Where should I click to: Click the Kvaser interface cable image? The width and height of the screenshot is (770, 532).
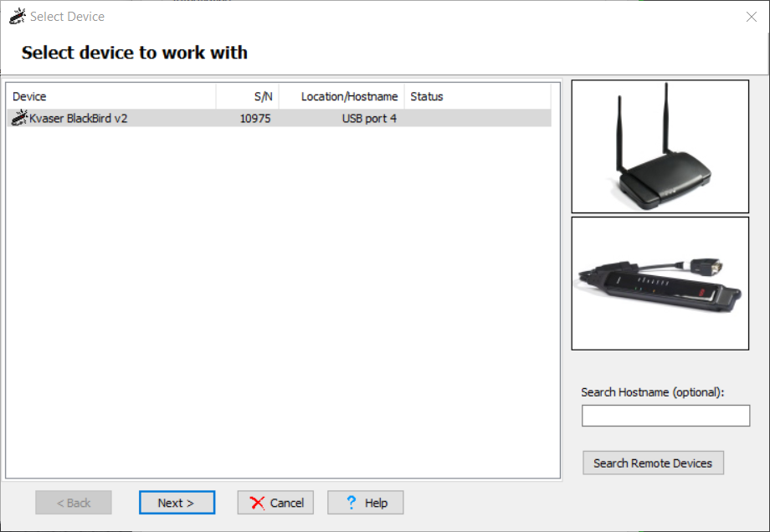pos(660,284)
